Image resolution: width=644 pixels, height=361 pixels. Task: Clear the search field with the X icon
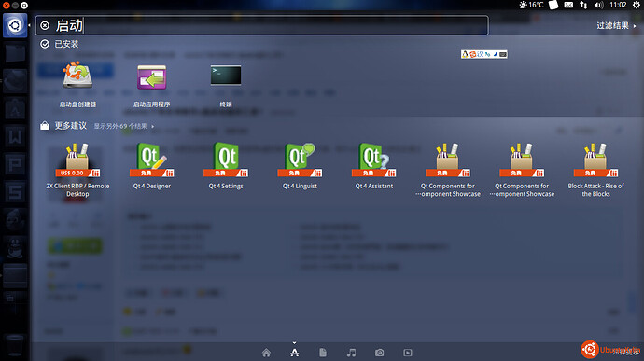click(x=45, y=26)
